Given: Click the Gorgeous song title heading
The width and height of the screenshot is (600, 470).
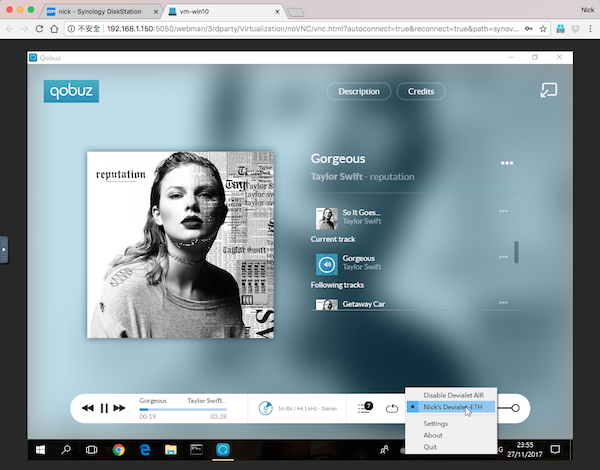Looking at the screenshot, I should (x=338, y=158).
